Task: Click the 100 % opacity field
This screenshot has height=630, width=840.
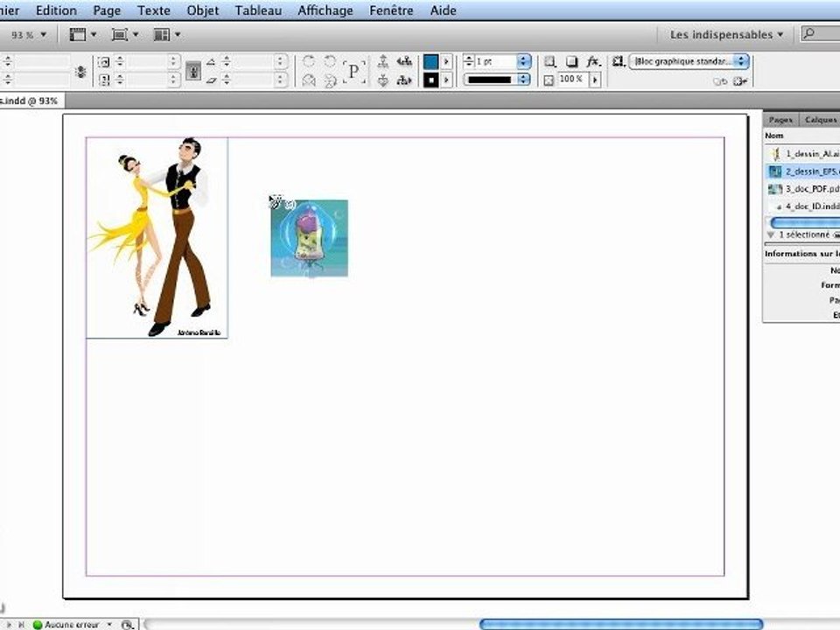Action: pos(572,80)
